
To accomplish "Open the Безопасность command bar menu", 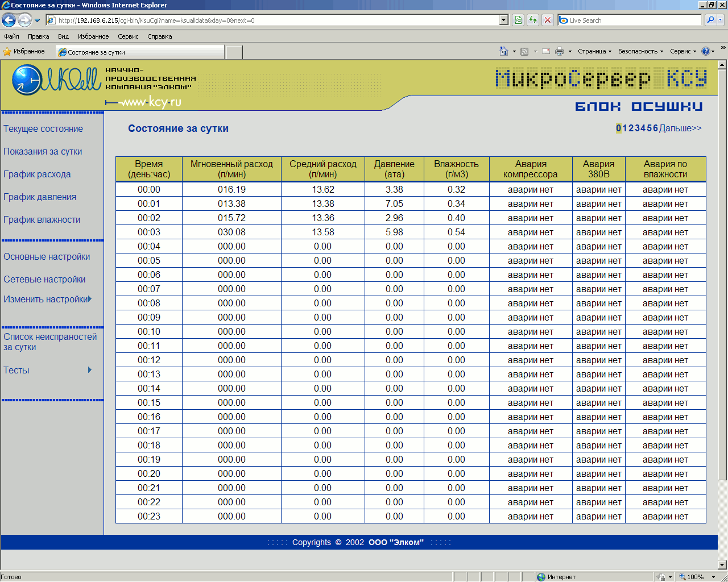I will 641,52.
